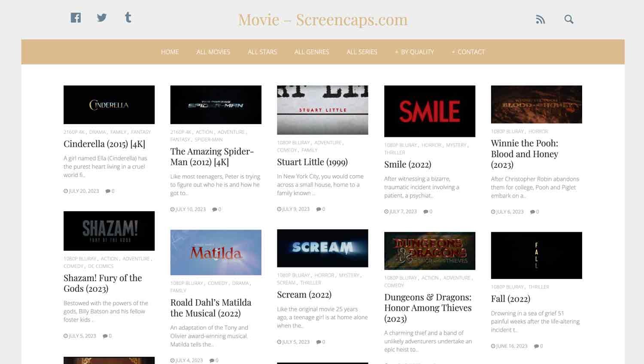Click comment icon under Stuart Little post
This screenshot has height=364, width=644.
(319, 209)
